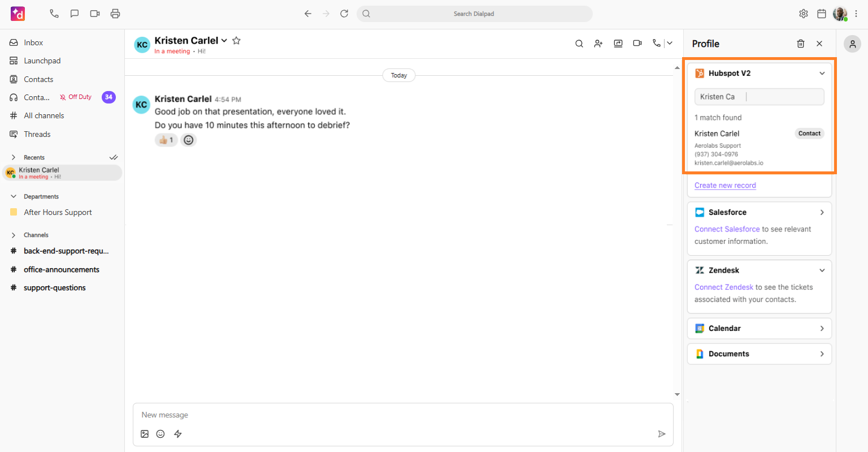Image resolution: width=868 pixels, height=452 pixels.
Task: Search within the conversation
Action: (x=579, y=44)
